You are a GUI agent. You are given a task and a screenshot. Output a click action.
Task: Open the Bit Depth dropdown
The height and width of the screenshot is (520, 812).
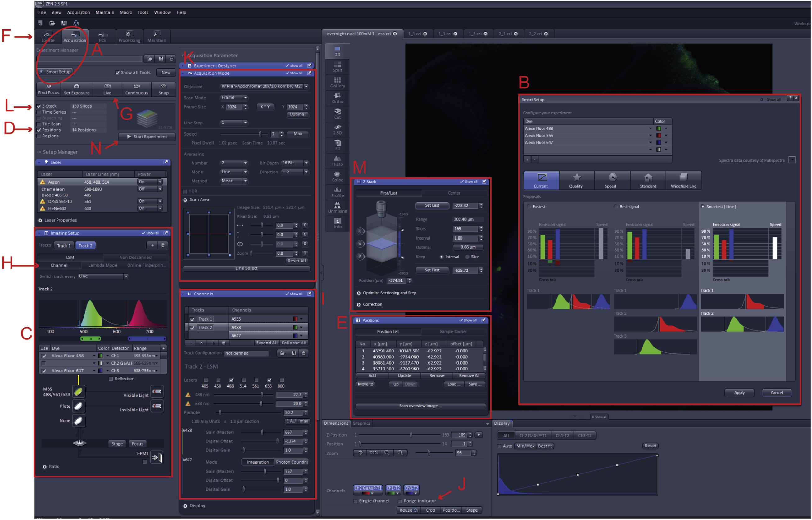pos(306,163)
